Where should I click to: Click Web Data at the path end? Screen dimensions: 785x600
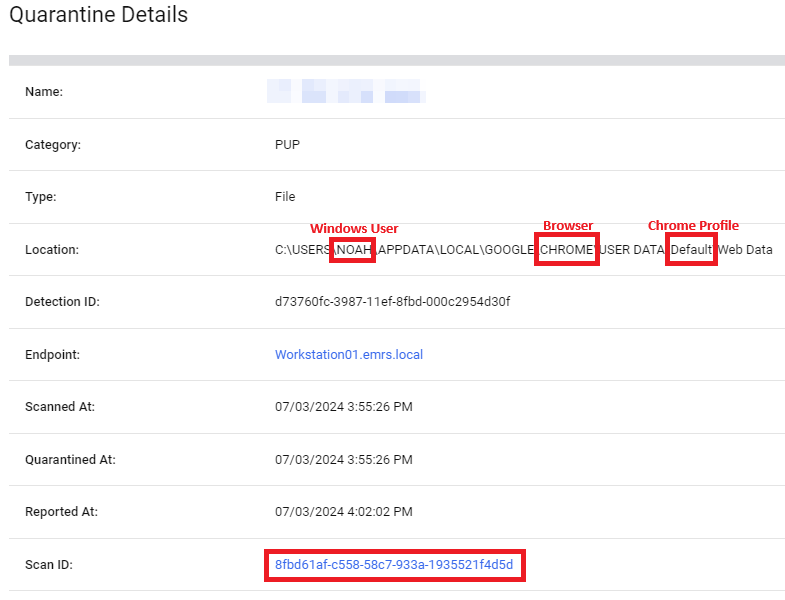click(x=745, y=250)
